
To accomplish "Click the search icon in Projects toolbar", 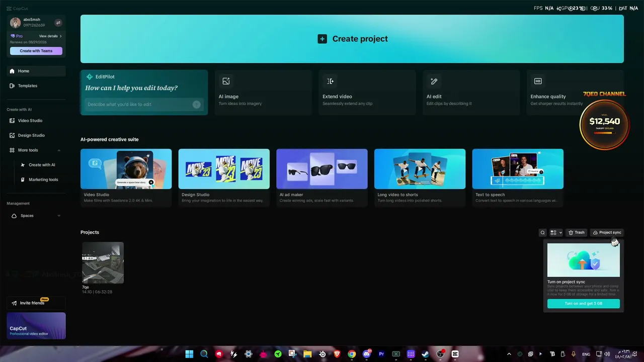I will [x=542, y=233].
